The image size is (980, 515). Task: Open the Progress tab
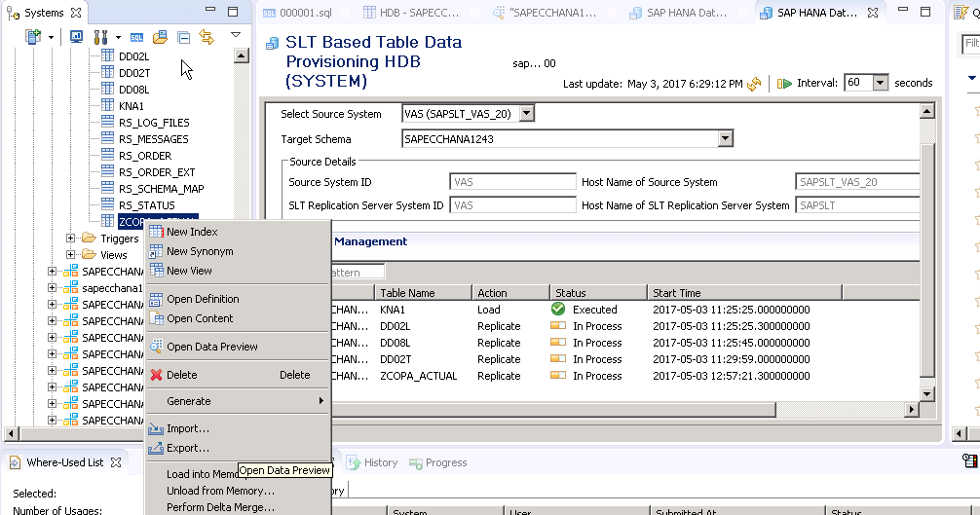click(x=438, y=462)
